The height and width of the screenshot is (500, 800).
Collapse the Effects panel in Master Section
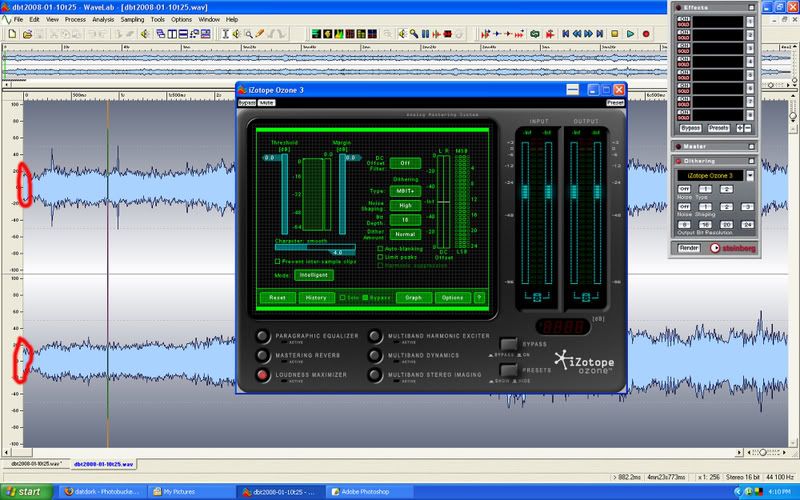tap(751, 8)
